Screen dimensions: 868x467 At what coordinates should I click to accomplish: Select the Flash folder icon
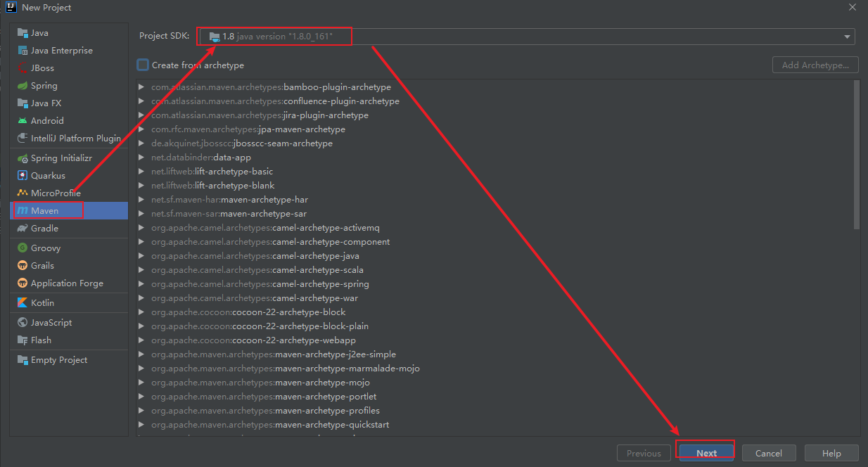(23, 340)
